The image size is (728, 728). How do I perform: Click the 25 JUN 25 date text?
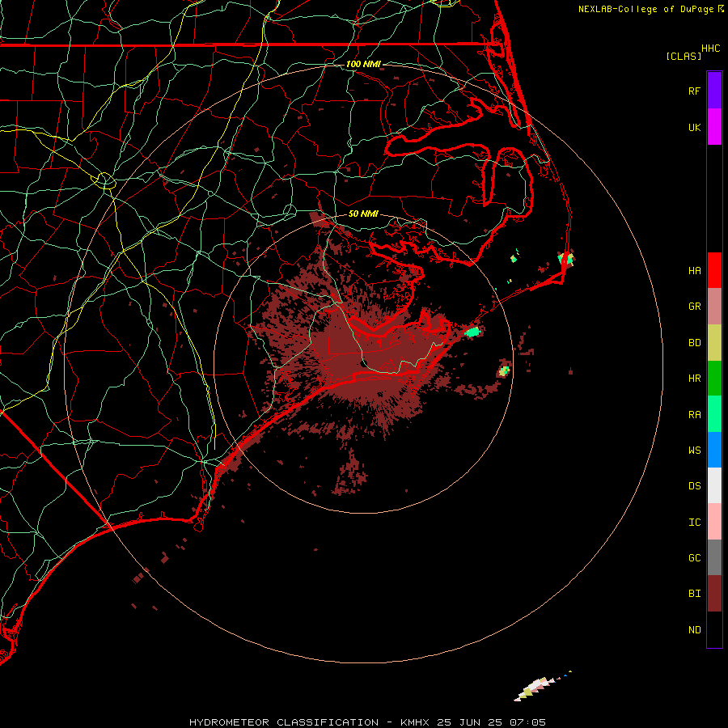click(x=469, y=722)
